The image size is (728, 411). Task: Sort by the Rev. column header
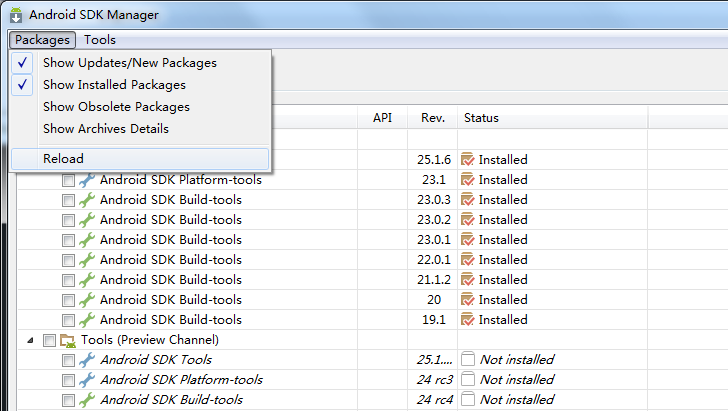click(x=433, y=118)
